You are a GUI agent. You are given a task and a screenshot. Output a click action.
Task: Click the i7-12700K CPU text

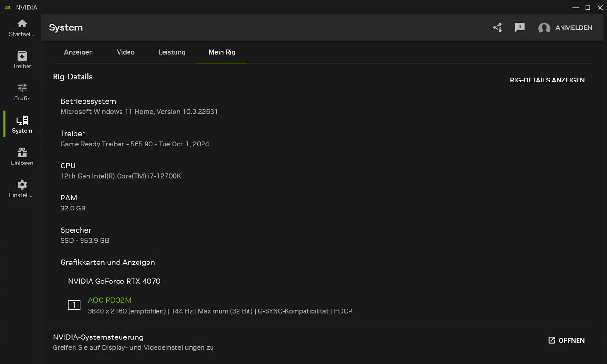pos(121,176)
